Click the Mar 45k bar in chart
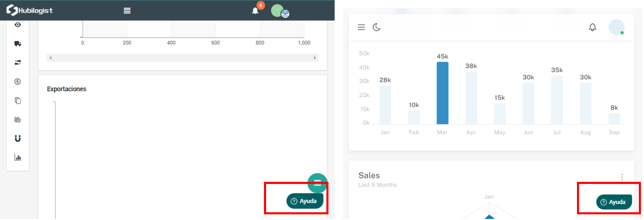This screenshot has width=644, height=220. 442,93
